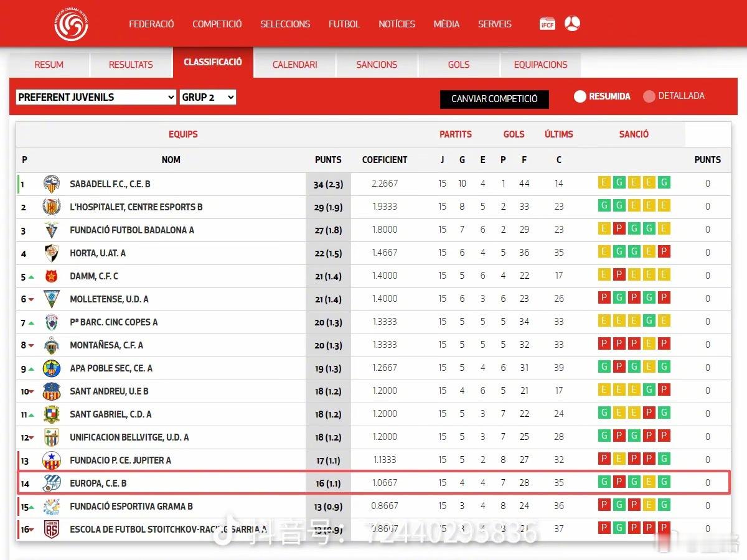Open Europa, C.E. B team link
This screenshot has height=560, width=747.
click(x=98, y=483)
